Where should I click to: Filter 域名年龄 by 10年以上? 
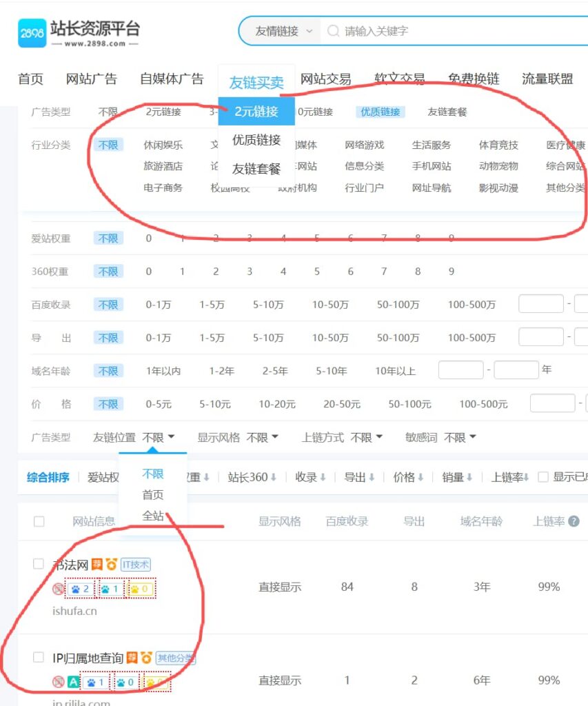click(x=395, y=371)
